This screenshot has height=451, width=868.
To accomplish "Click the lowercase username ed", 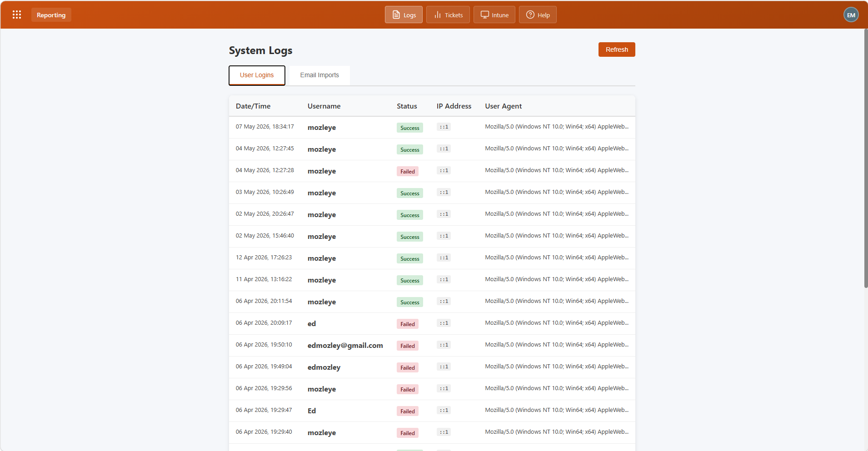I will [x=312, y=324].
